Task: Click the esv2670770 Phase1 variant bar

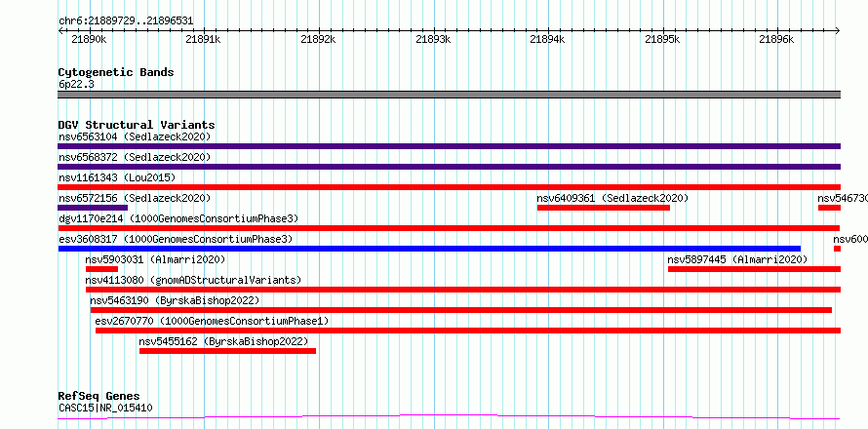Action: (468, 331)
